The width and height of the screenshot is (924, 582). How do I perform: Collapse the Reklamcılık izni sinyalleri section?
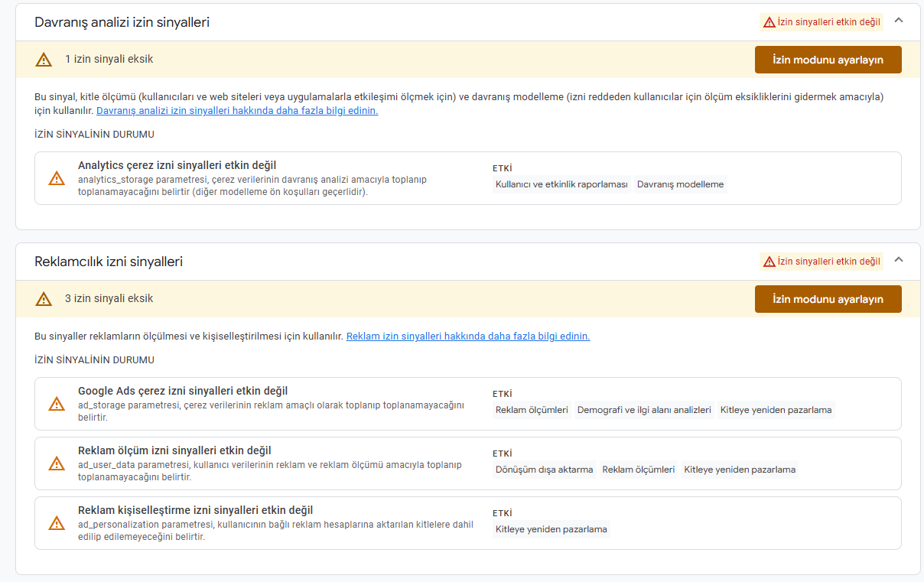click(899, 260)
